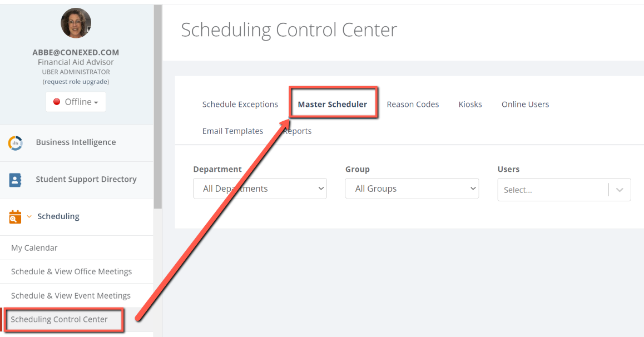View the Online Users tab
Viewport: 644px width, 337px height.
click(525, 104)
